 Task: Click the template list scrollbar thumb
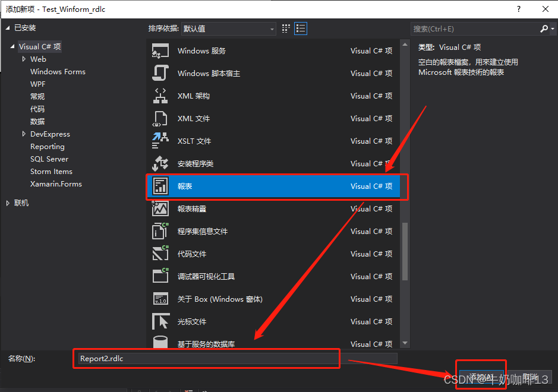coord(405,251)
